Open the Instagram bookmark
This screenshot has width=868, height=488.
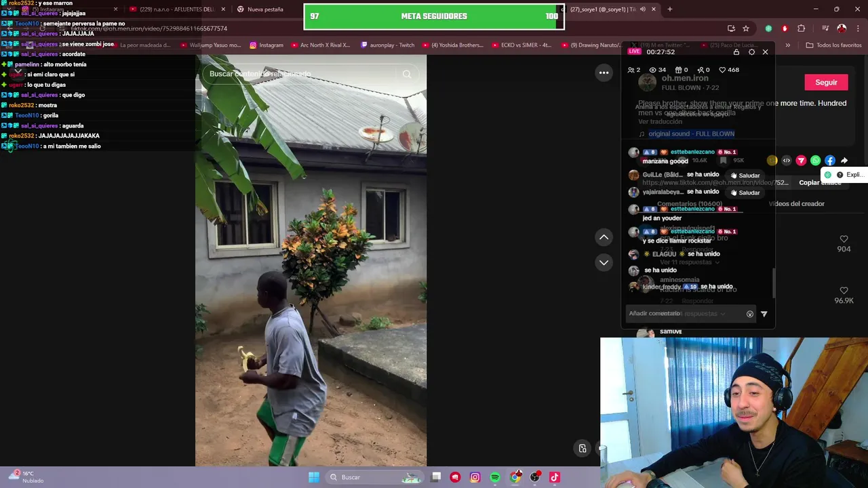(x=267, y=45)
